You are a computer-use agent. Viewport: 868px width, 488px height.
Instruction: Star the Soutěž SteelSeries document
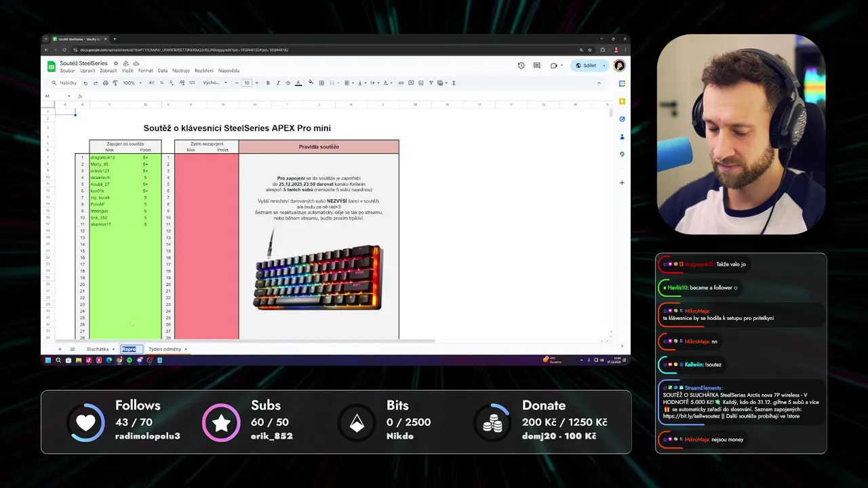point(116,63)
